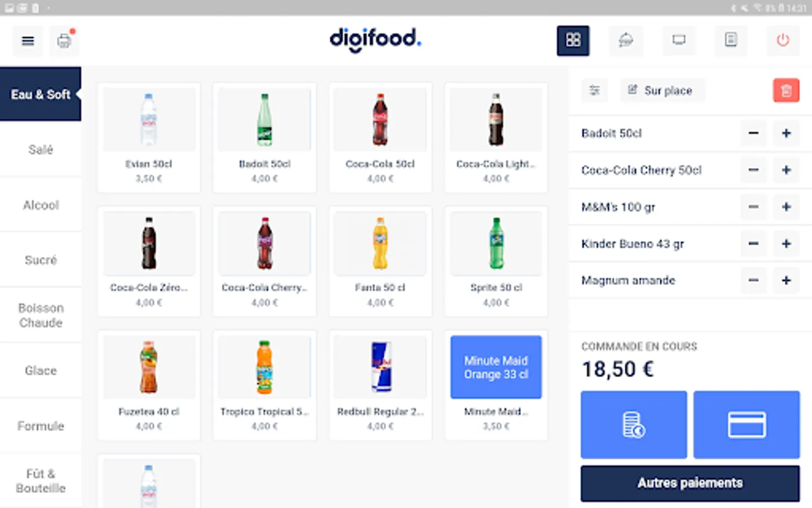Select the Alcool category
The width and height of the screenshot is (812, 508).
tap(41, 205)
